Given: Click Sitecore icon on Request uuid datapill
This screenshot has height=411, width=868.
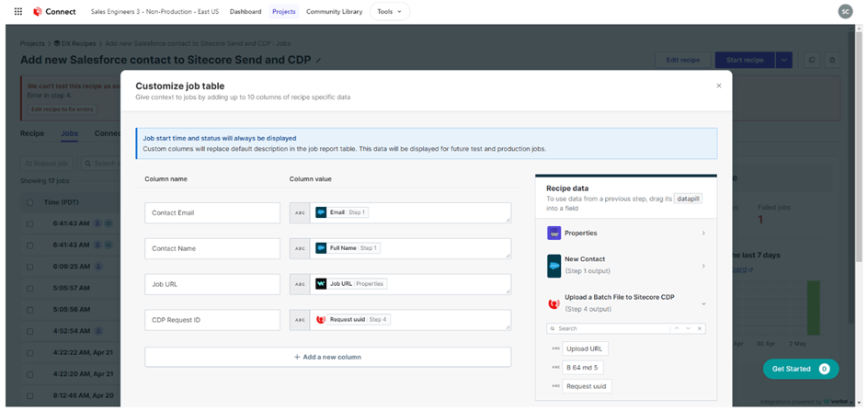Looking at the screenshot, I should coord(321,320).
